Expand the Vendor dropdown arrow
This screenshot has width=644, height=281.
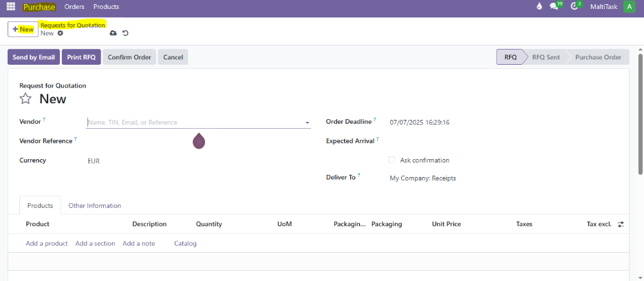coord(307,123)
